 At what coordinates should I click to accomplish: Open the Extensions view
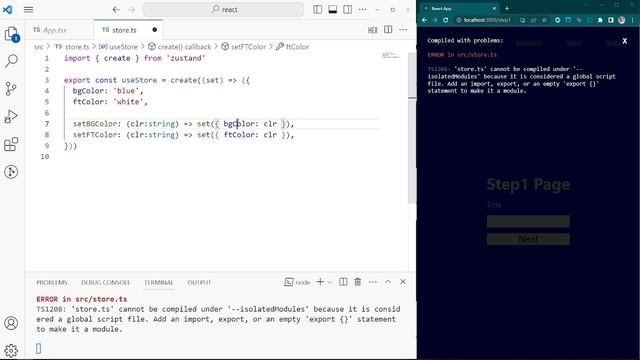pos(11,144)
